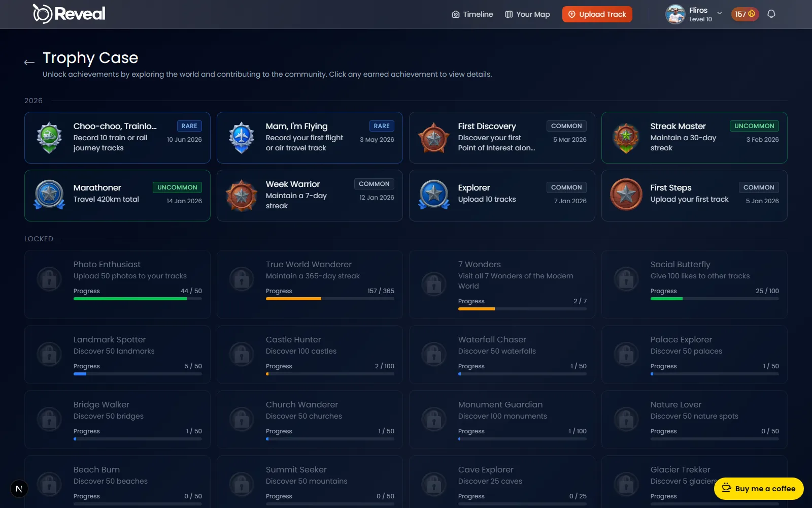The width and height of the screenshot is (812, 508).
Task: Click the '44 / 50' progress value
Action: (x=191, y=291)
